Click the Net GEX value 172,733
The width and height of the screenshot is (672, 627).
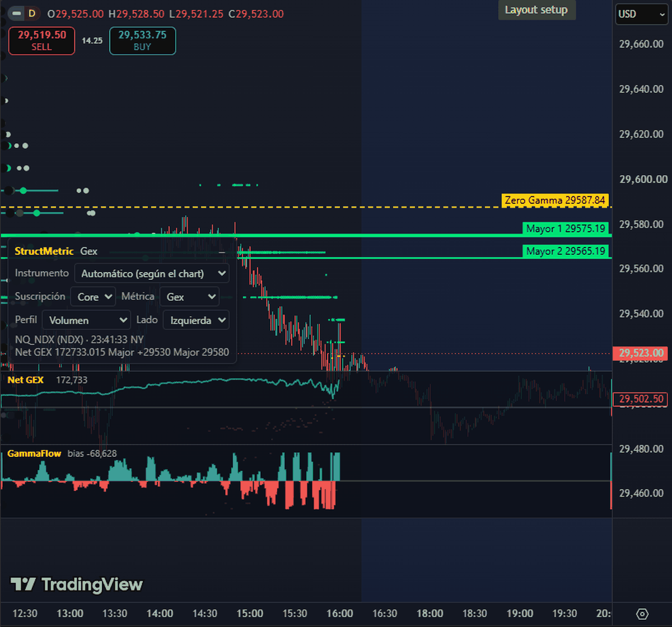tap(72, 380)
